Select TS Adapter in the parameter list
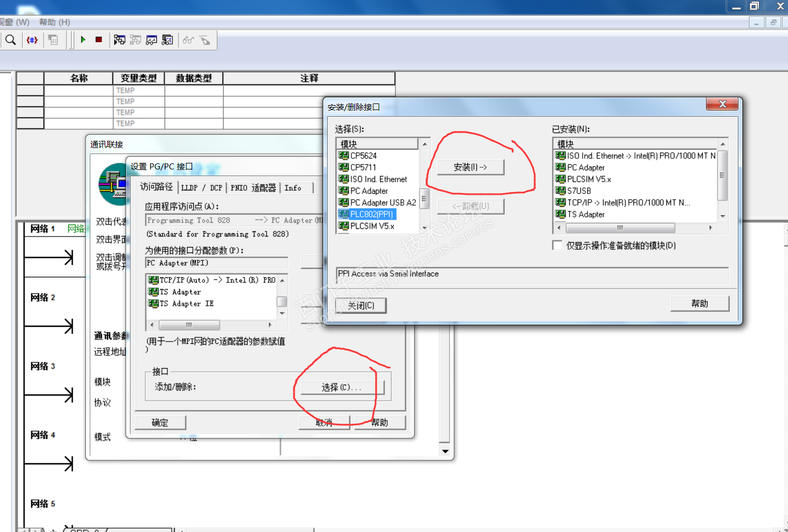 click(180, 292)
